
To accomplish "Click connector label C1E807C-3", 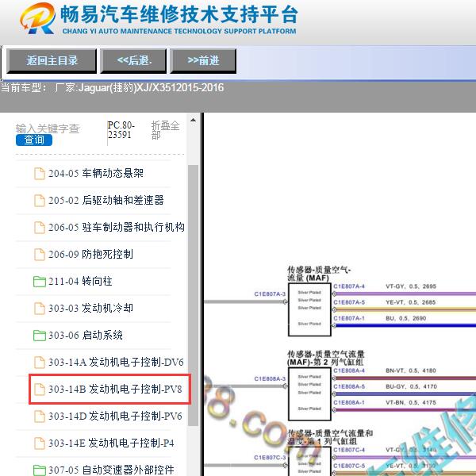I will pos(270,458).
